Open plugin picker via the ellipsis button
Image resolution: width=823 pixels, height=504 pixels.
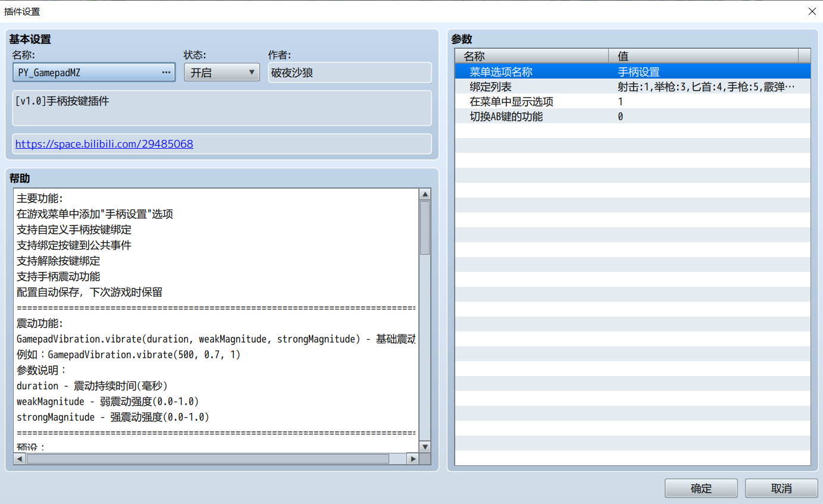coord(166,73)
